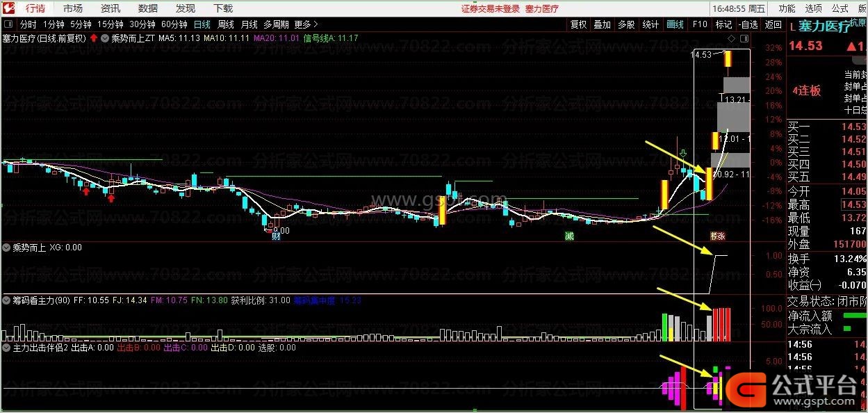Open the 功能 menu
The width and height of the screenshot is (868, 413).
[787, 8]
